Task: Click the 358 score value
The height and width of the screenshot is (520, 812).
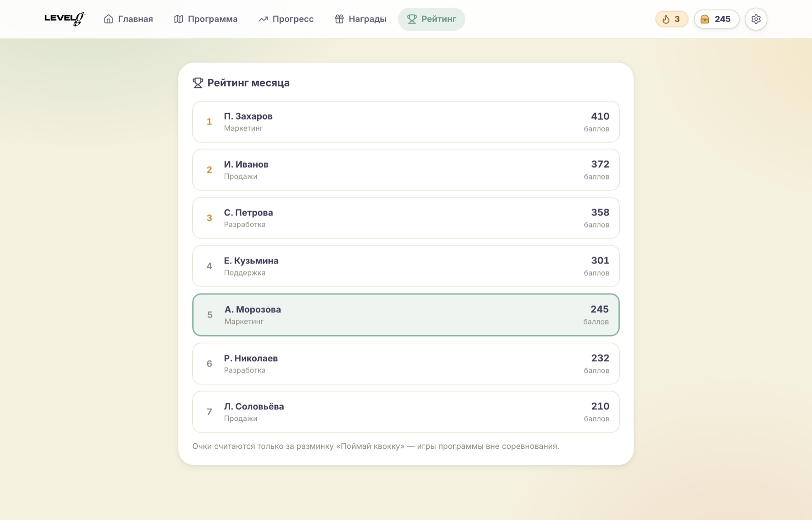Action: tap(600, 212)
